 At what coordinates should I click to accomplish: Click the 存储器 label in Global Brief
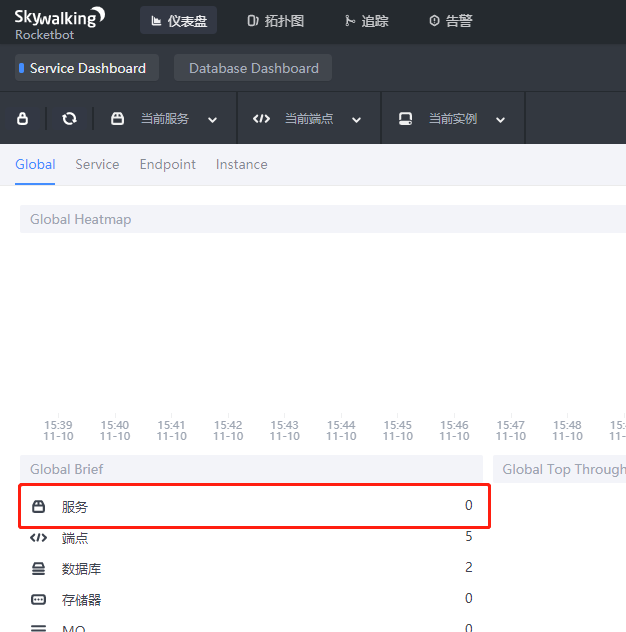[x=81, y=600]
